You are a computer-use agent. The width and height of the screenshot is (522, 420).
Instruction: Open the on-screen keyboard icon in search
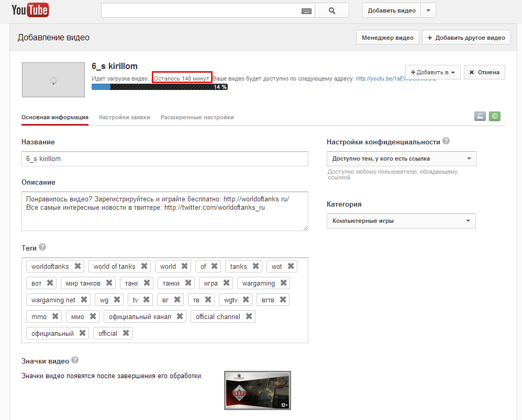coord(306,11)
